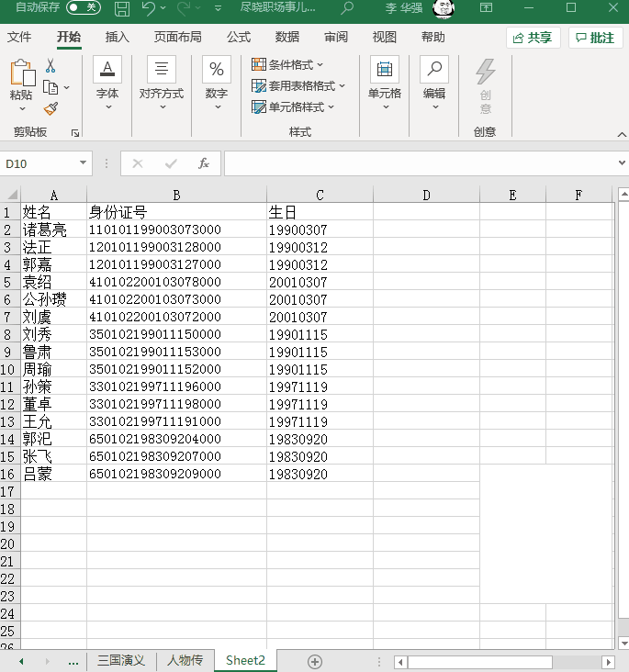Click the 身份证号 header cell
Screen dimensions: 629x672
176,212
